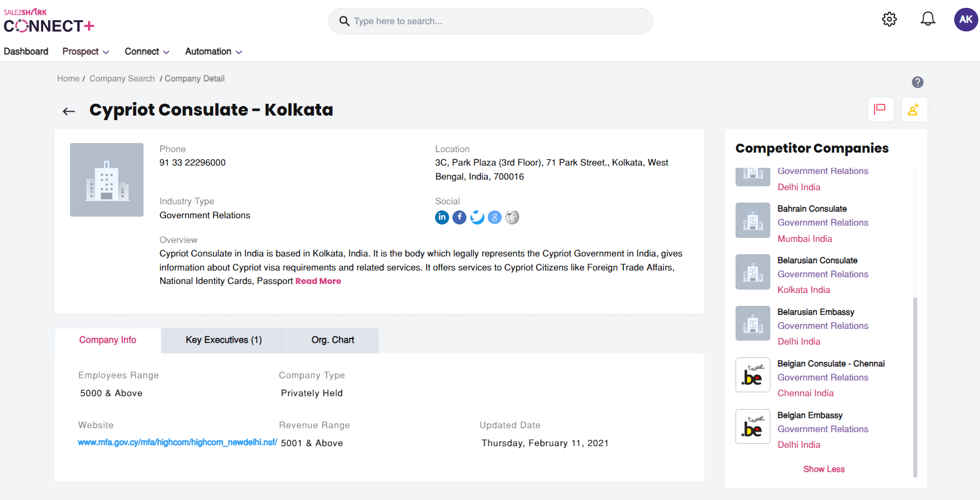This screenshot has width=980, height=500.
Task: Click Belarusian Consulate building icon
Action: pos(753,272)
